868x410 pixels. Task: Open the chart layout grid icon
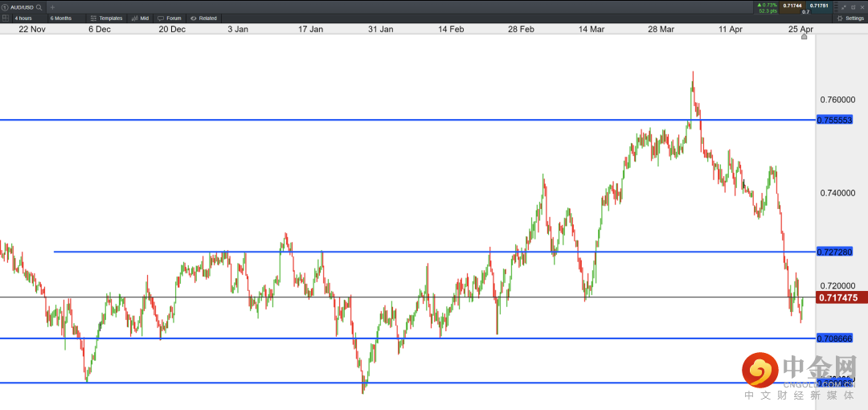point(6,18)
